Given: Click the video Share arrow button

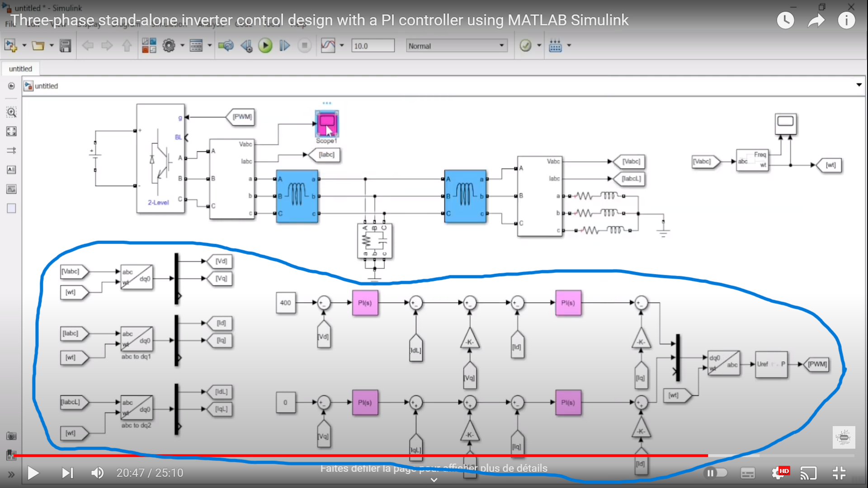Looking at the screenshot, I should [x=816, y=20].
